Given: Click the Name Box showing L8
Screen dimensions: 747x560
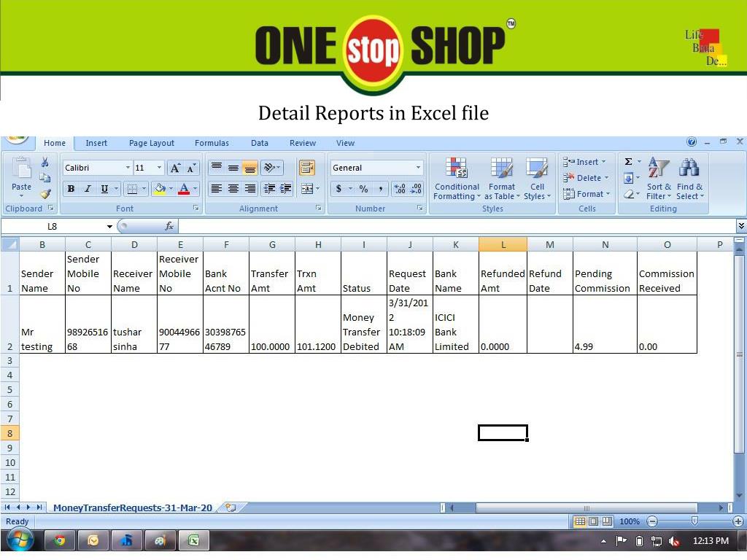Looking at the screenshot, I should [x=53, y=226].
